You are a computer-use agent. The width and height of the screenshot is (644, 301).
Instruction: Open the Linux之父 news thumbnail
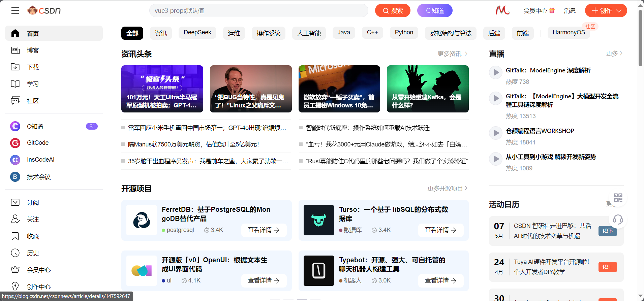pyautogui.click(x=251, y=89)
